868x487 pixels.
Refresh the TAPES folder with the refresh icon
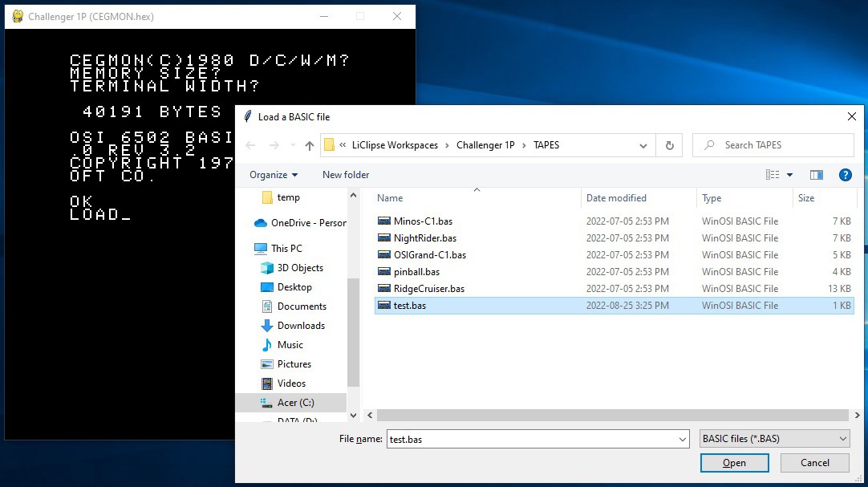coord(668,145)
